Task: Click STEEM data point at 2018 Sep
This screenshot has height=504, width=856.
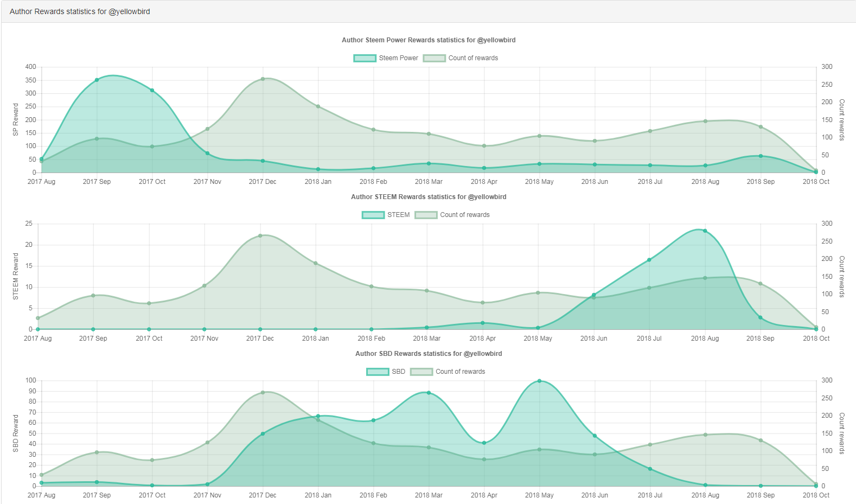Action: coord(761,318)
